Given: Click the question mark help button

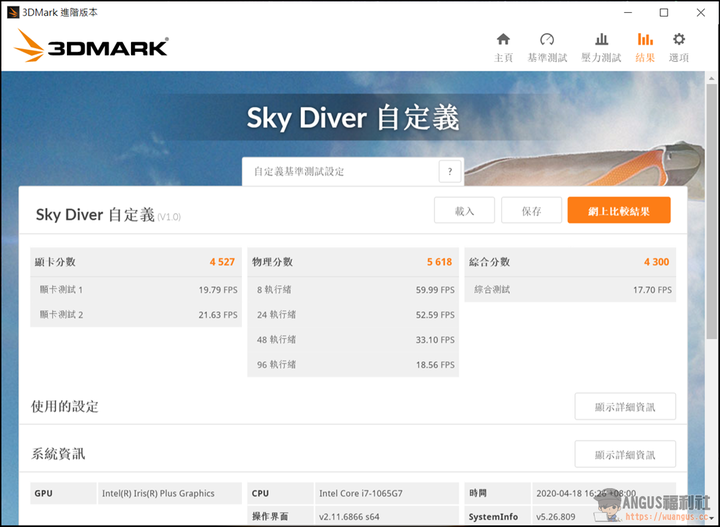Looking at the screenshot, I should click(450, 172).
